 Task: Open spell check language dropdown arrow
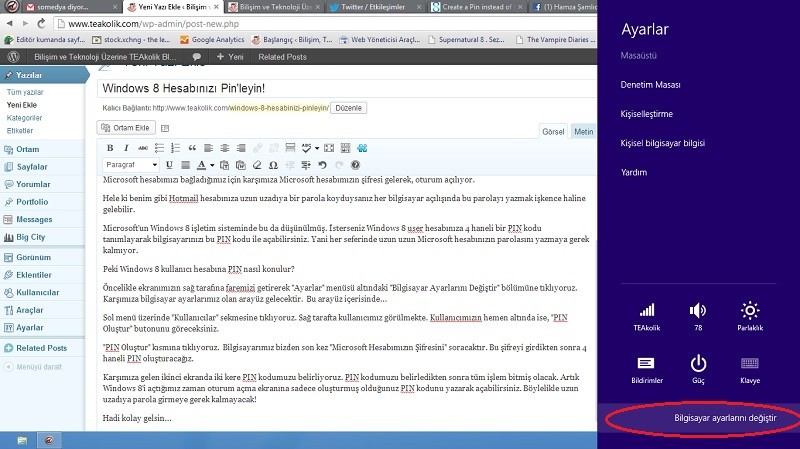coord(317,148)
